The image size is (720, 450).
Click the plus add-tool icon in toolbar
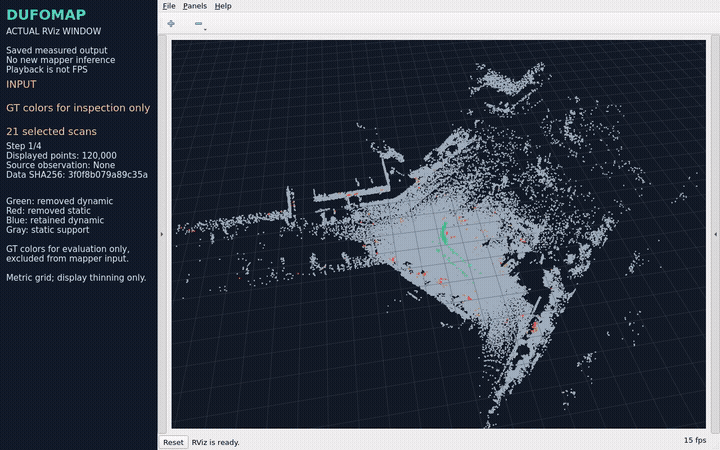171,23
